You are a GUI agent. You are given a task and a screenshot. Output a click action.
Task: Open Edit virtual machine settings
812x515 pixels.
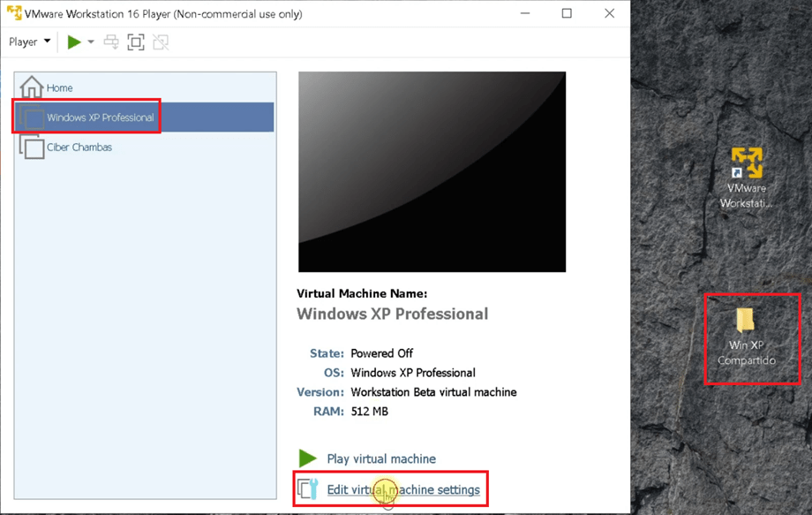[403, 489]
